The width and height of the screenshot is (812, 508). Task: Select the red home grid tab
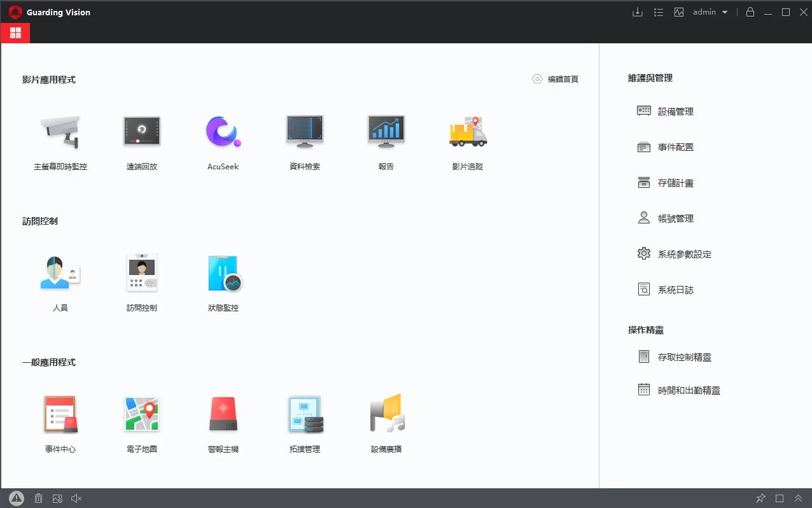pyautogui.click(x=15, y=33)
